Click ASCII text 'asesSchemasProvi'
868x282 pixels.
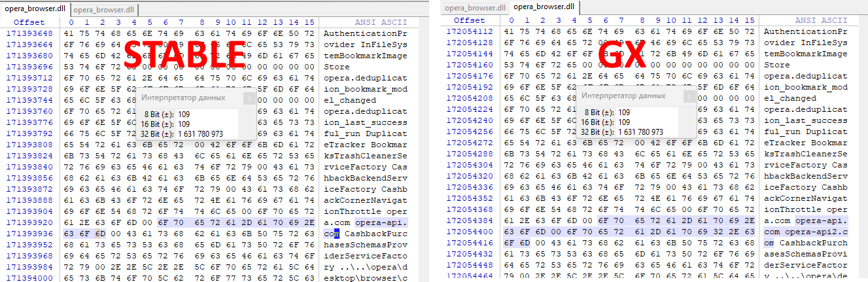point(806,254)
